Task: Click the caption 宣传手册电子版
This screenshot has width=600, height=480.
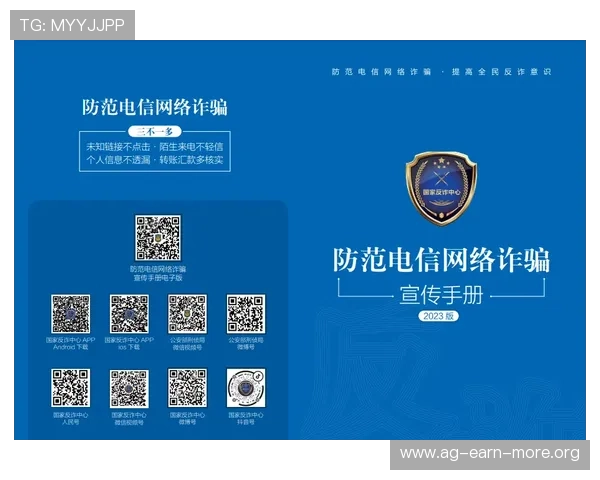Action: pyautogui.click(x=158, y=278)
